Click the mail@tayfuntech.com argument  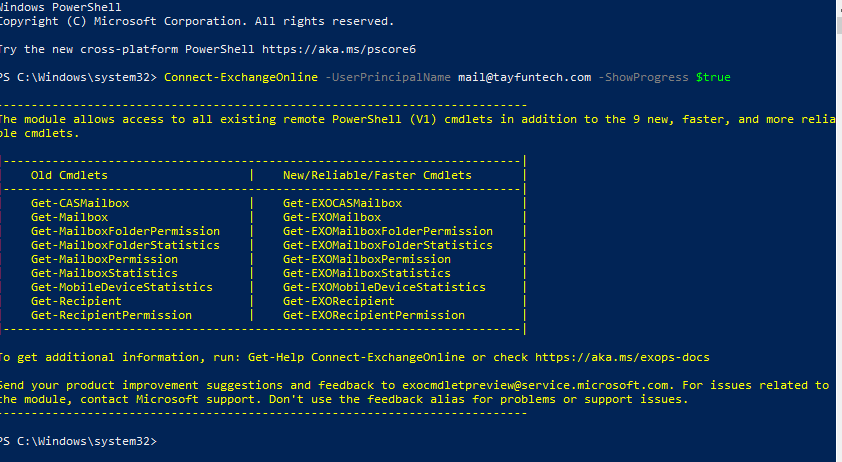pyautogui.click(x=525, y=77)
